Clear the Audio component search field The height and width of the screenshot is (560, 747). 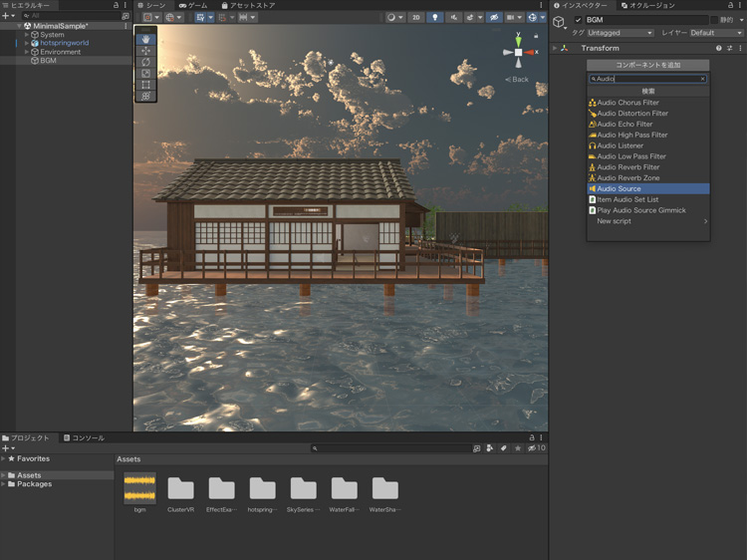pyautogui.click(x=702, y=79)
